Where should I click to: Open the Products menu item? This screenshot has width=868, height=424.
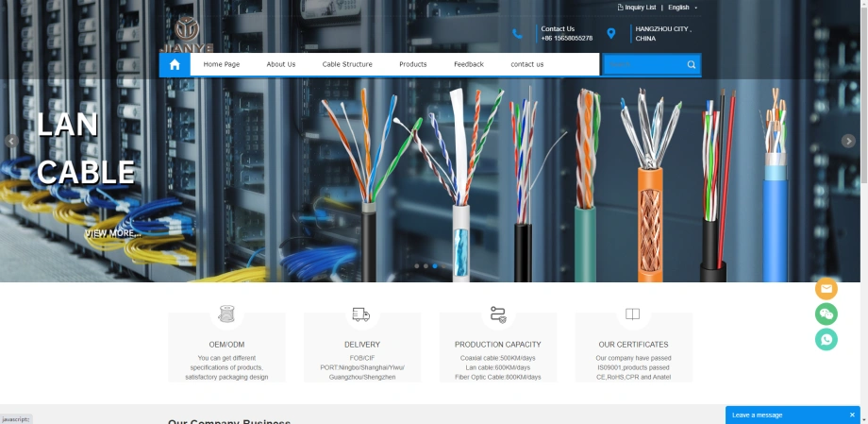(x=413, y=64)
